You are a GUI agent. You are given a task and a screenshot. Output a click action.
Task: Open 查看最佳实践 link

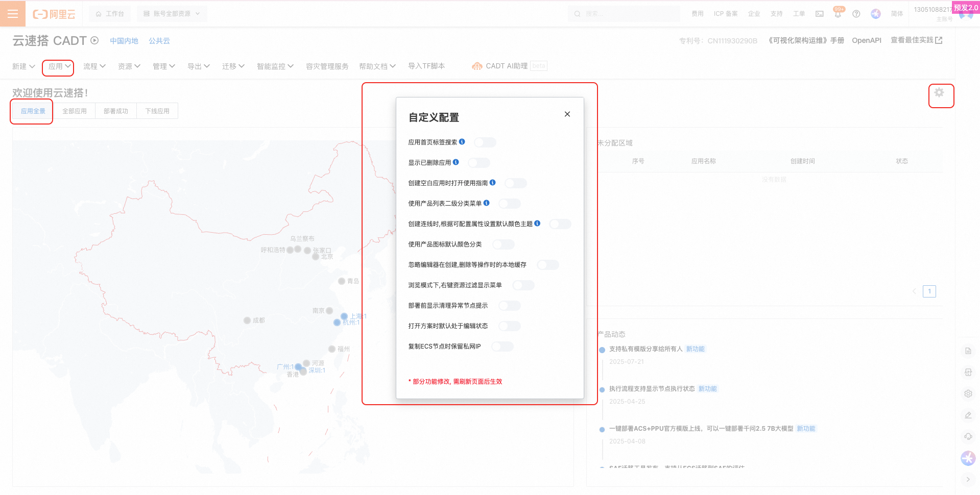tap(917, 40)
